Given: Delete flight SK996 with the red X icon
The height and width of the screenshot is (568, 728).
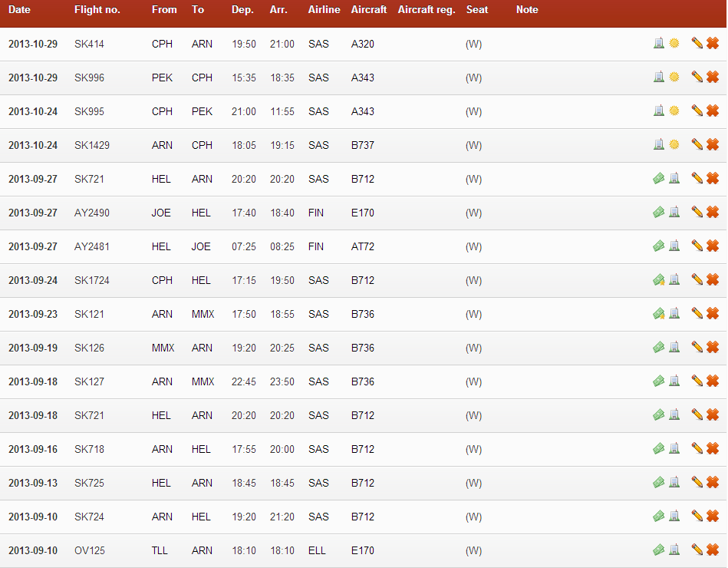Looking at the screenshot, I should (x=713, y=78).
